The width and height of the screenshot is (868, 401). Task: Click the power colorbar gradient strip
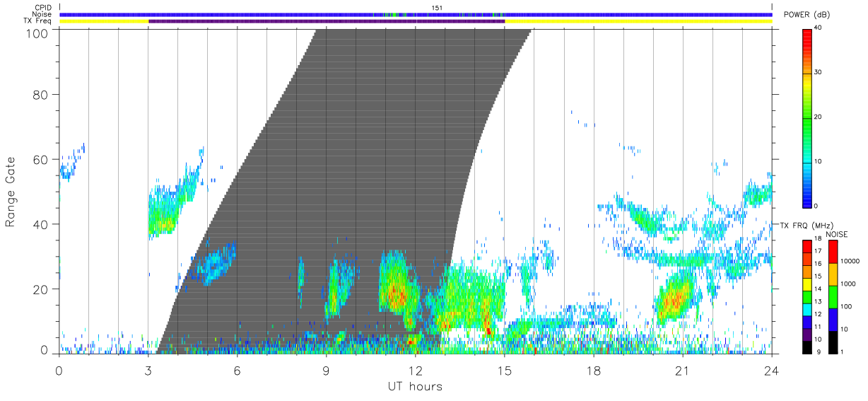pos(806,117)
